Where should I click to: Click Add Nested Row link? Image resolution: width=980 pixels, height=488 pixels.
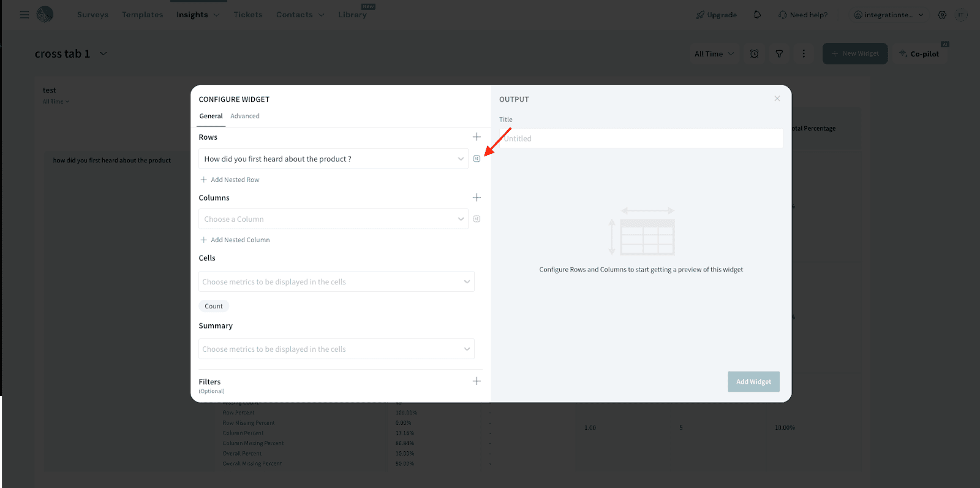coord(235,180)
